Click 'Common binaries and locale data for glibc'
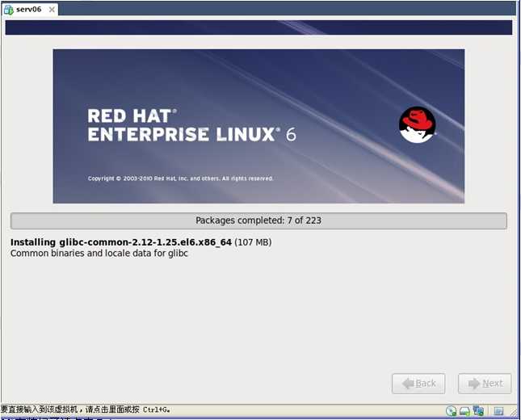 pyautogui.click(x=99, y=254)
